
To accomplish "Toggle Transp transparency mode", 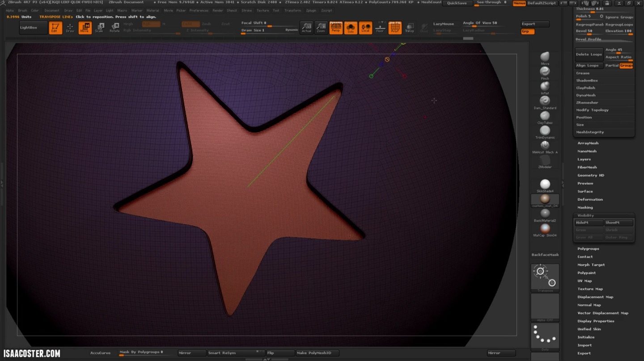I will [x=410, y=28].
